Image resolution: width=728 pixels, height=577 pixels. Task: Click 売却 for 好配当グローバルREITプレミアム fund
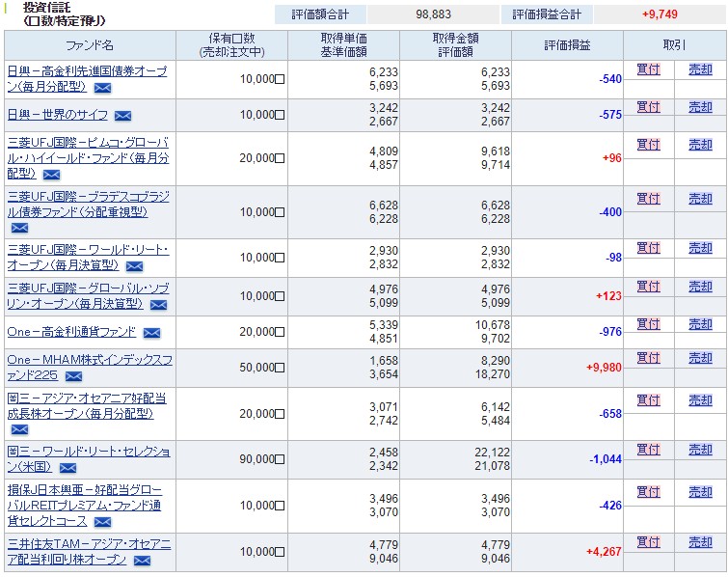(700, 492)
